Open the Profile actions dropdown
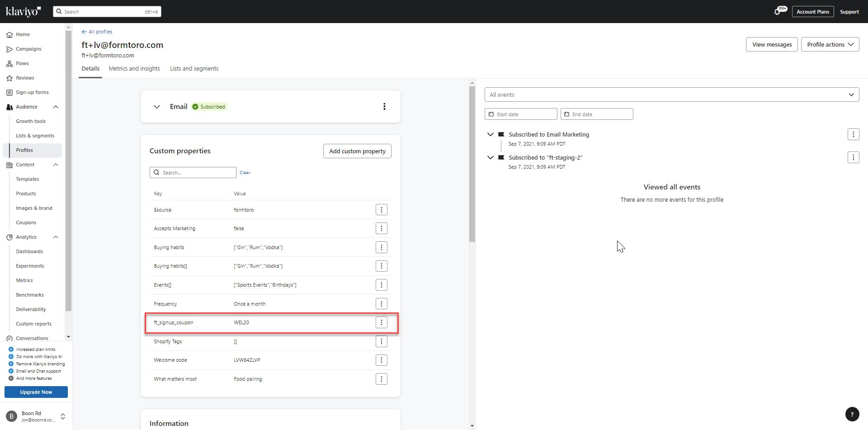 pos(830,44)
